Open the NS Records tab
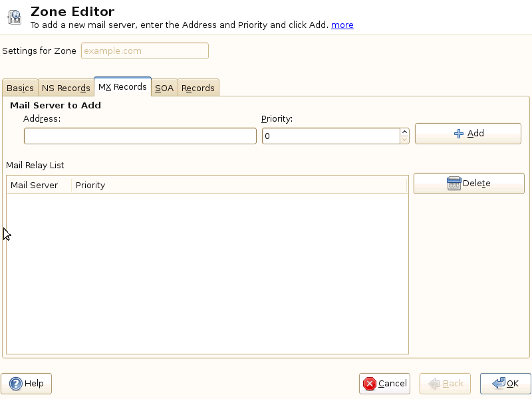This screenshot has width=532, height=399. click(66, 88)
